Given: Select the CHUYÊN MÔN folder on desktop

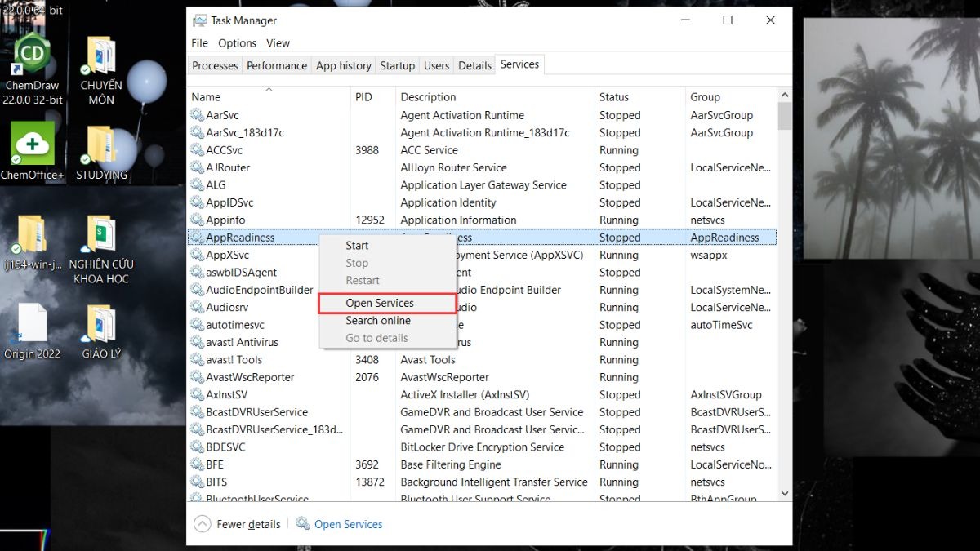Looking at the screenshot, I should [101, 69].
